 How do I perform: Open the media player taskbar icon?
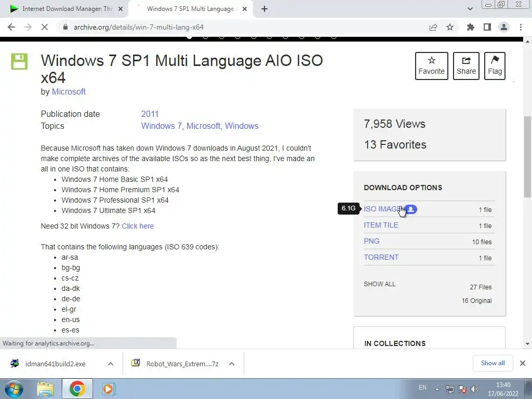point(109,389)
